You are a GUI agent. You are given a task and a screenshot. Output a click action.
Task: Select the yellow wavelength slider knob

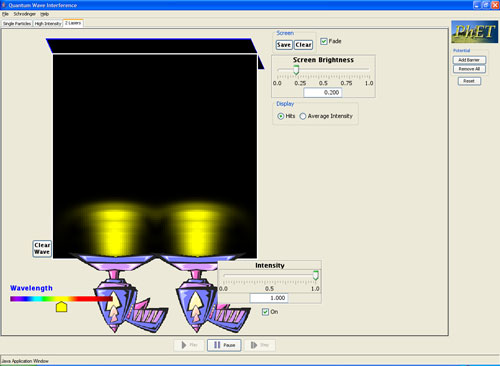click(61, 307)
